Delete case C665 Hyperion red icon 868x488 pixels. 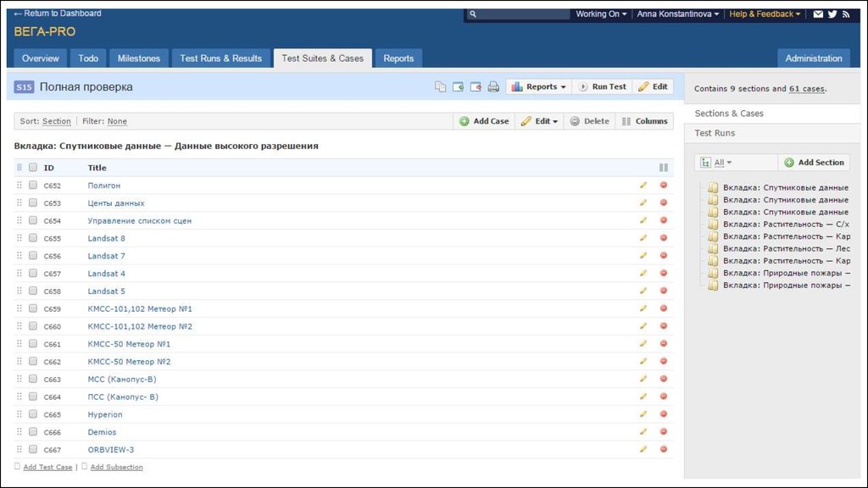pyautogui.click(x=663, y=414)
